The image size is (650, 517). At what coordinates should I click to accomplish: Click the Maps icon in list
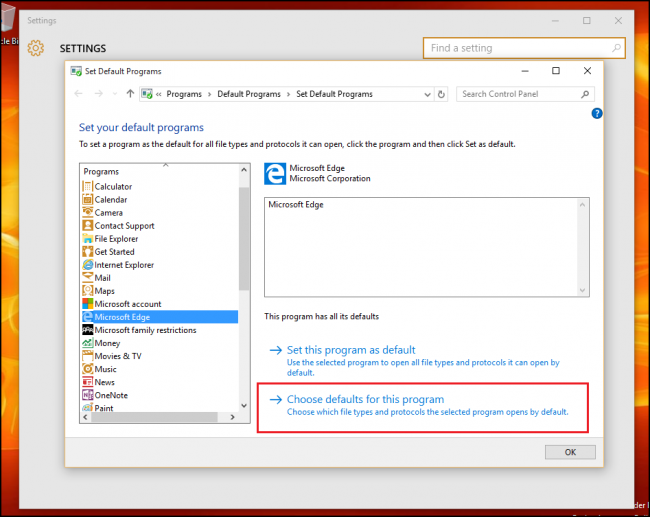coord(87,291)
